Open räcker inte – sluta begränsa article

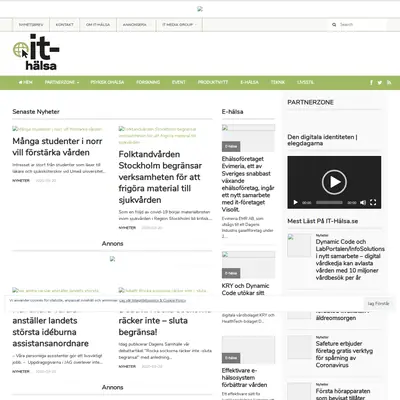pos(153,326)
